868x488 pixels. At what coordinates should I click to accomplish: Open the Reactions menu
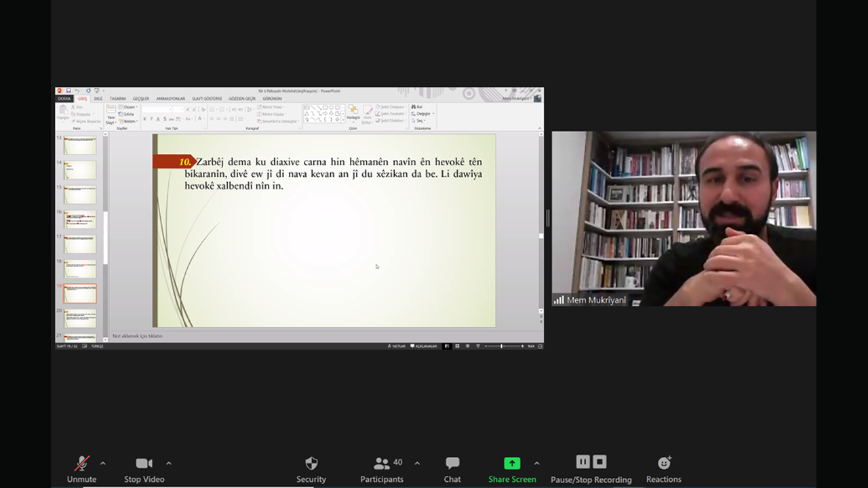coord(664,468)
